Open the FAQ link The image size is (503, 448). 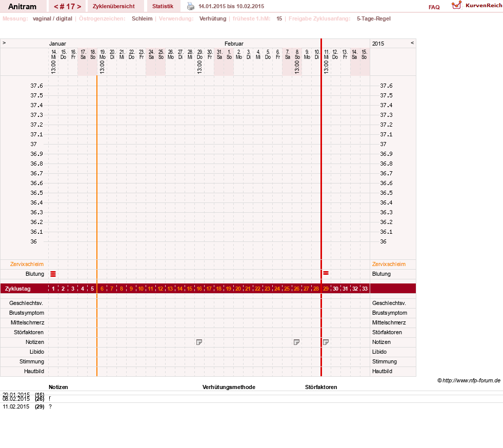click(434, 7)
